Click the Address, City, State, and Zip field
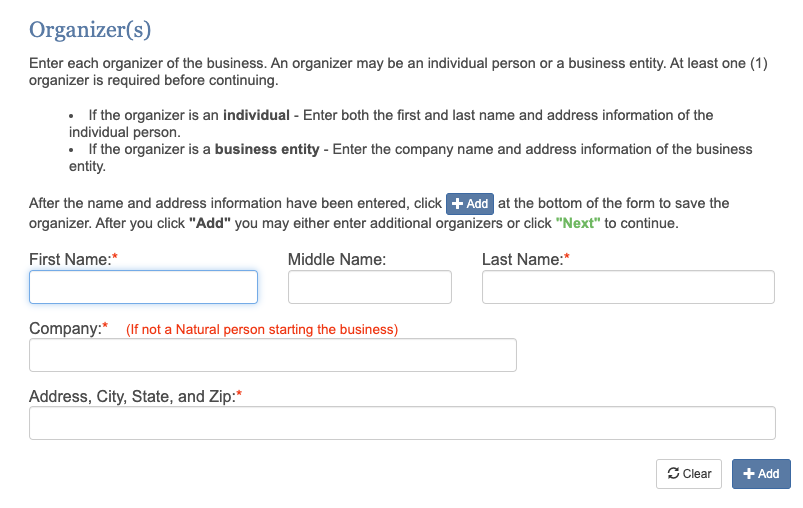 (x=403, y=423)
